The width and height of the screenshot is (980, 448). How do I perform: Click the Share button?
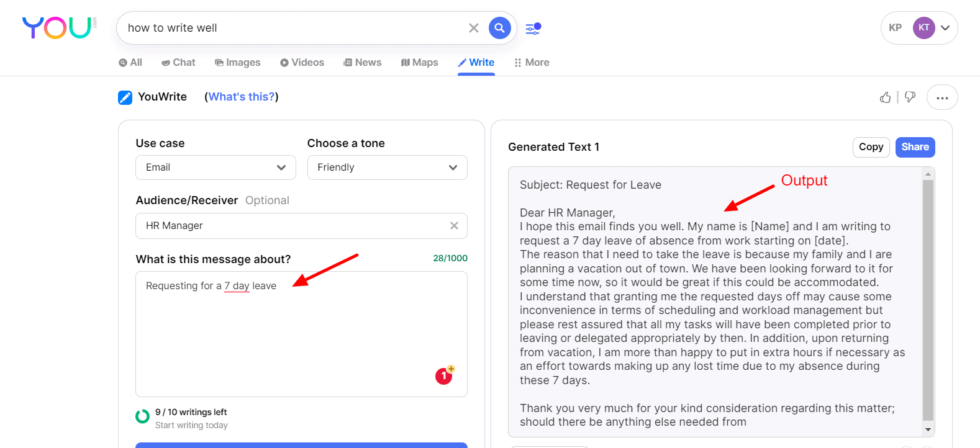pyautogui.click(x=915, y=147)
